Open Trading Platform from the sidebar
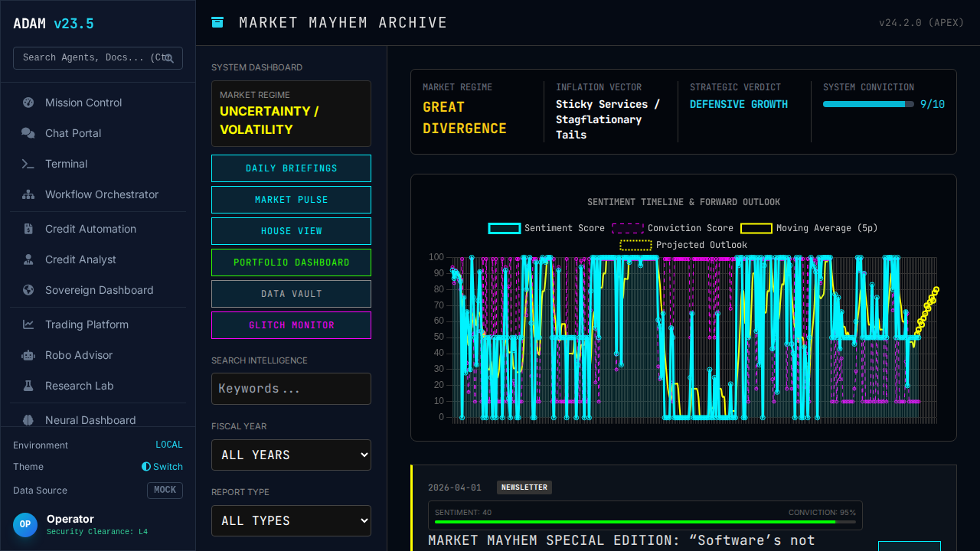This screenshot has width=980, height=551. 87,324
